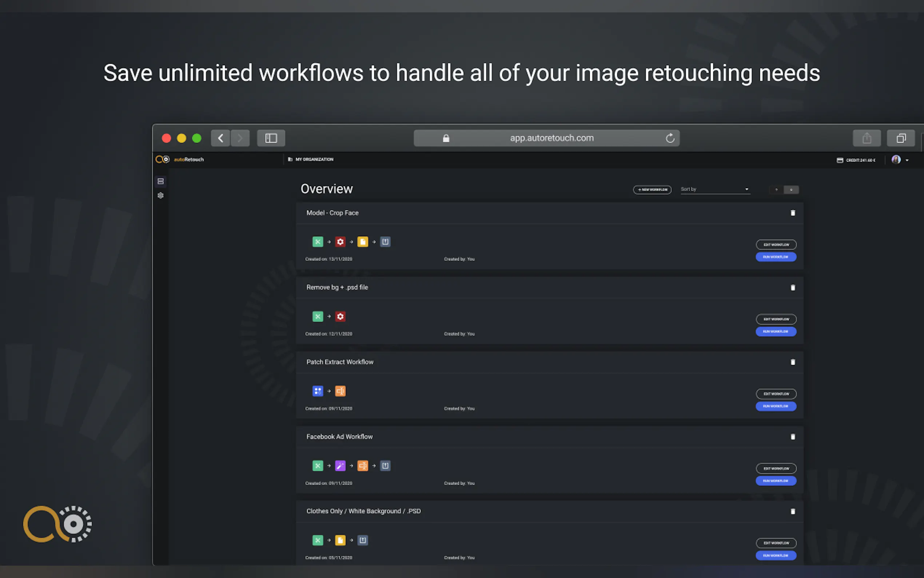Click the purple magic wand step in Facebook Ad Workflow
Screen dimensions: 924x578
[x=340, y=466]
